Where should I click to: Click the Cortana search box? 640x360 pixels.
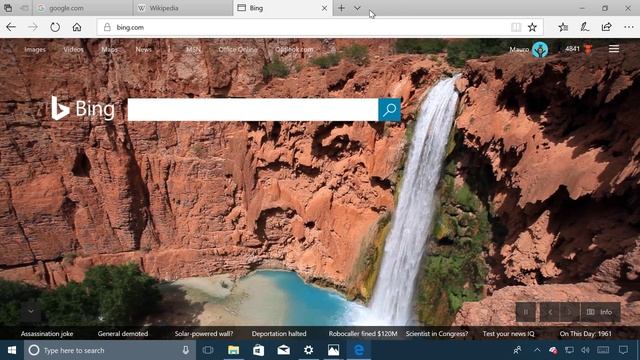109,350
